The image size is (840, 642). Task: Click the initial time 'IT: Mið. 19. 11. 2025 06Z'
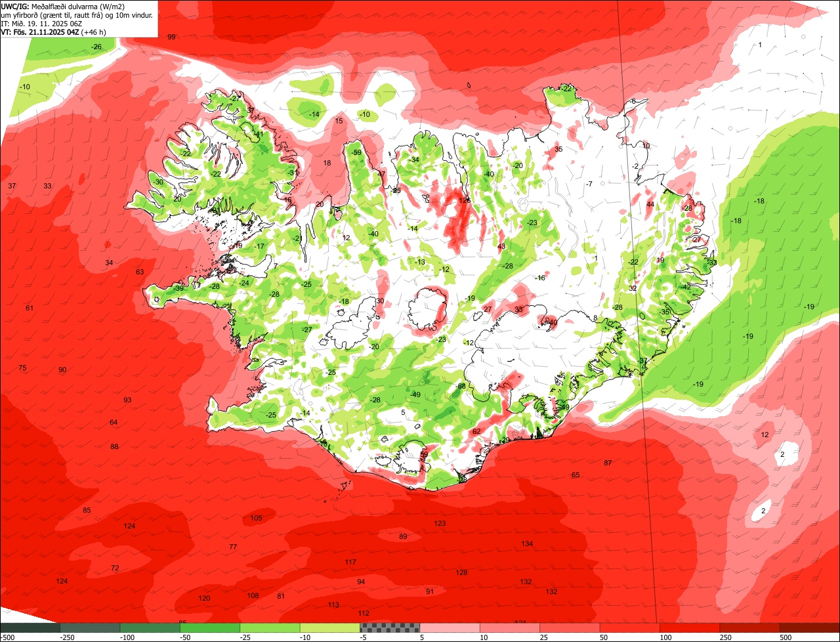(x=41, y=23)
